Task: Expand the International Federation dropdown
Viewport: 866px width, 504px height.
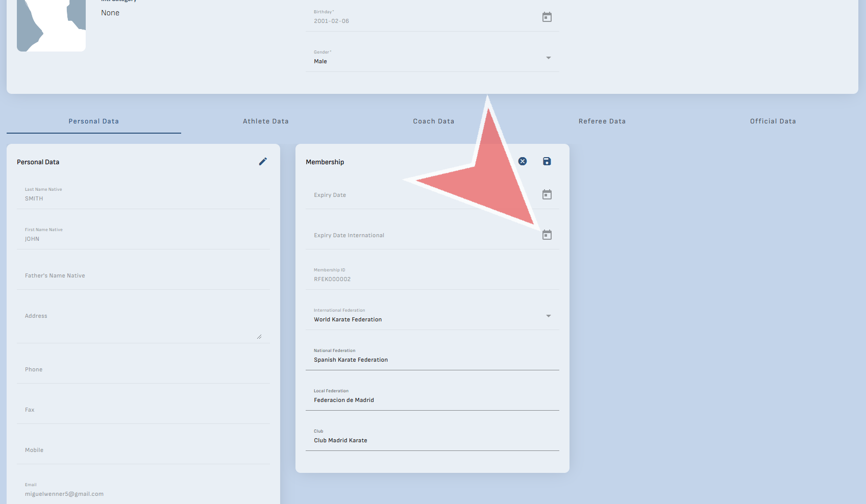Action: point(548,316)
